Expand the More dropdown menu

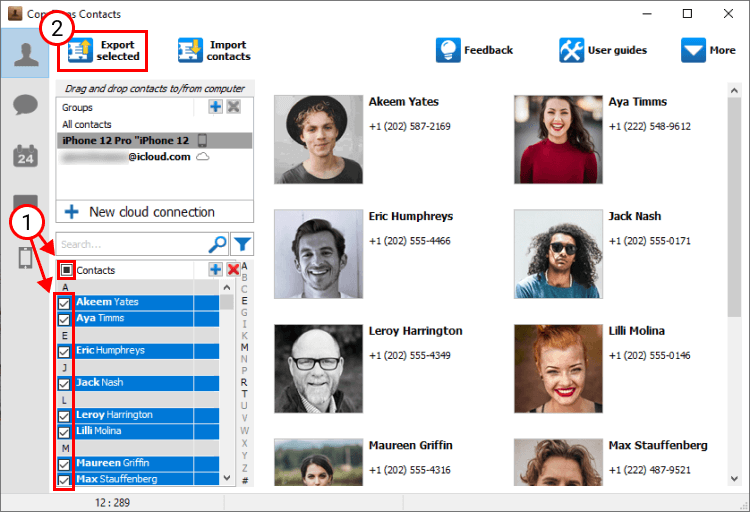point(708,50)
